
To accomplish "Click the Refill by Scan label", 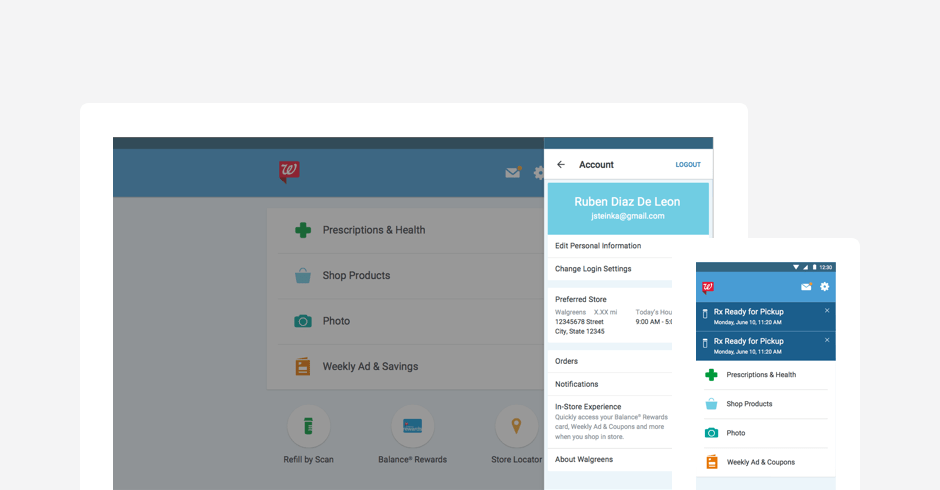I will 308,459.
